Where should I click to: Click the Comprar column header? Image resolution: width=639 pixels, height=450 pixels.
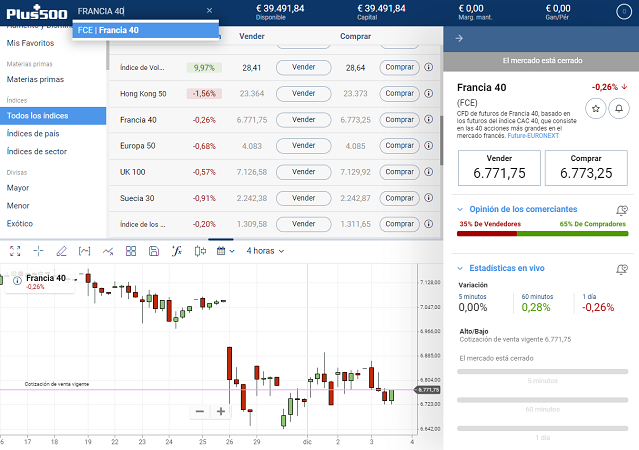355,36
